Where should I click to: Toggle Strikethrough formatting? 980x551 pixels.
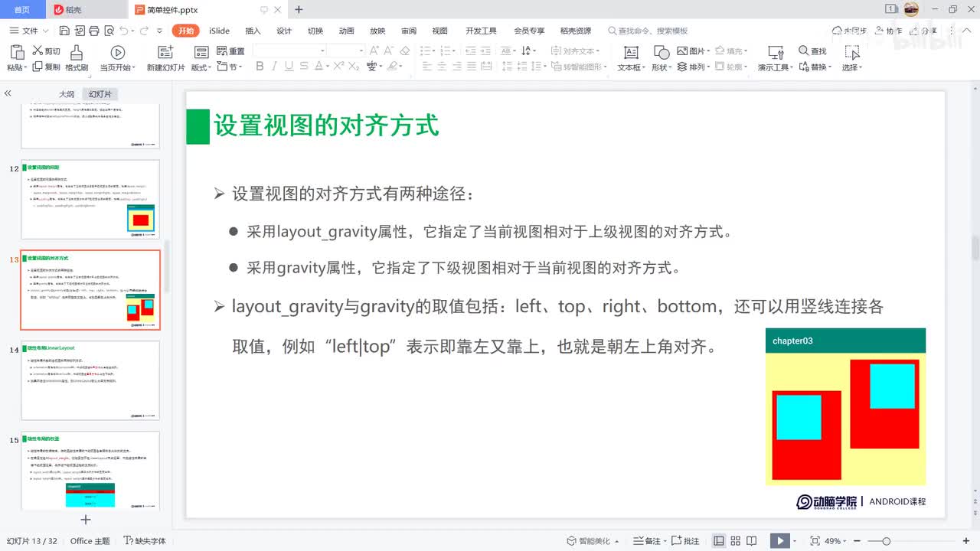point(304,67)
